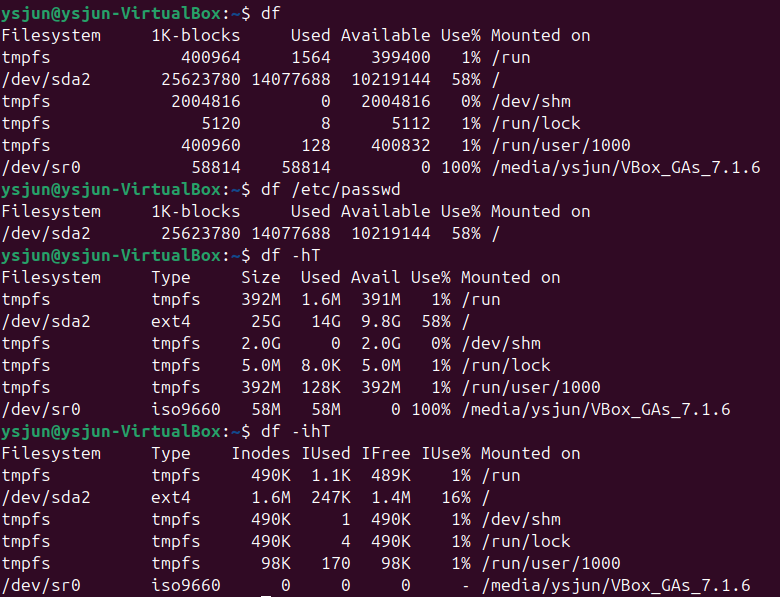Click the 'Size' column header
This screenshot has height=597, width=780.
pos(261,278)
